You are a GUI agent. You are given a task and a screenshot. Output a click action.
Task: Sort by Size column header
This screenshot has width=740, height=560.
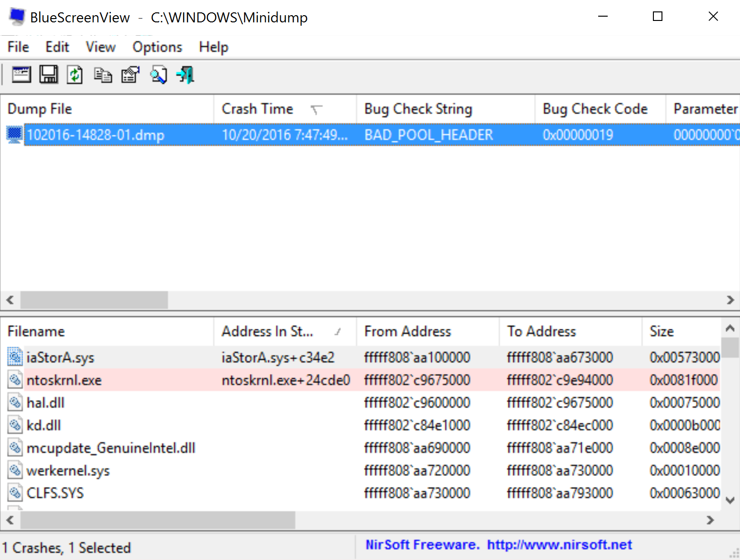[681, 331]
